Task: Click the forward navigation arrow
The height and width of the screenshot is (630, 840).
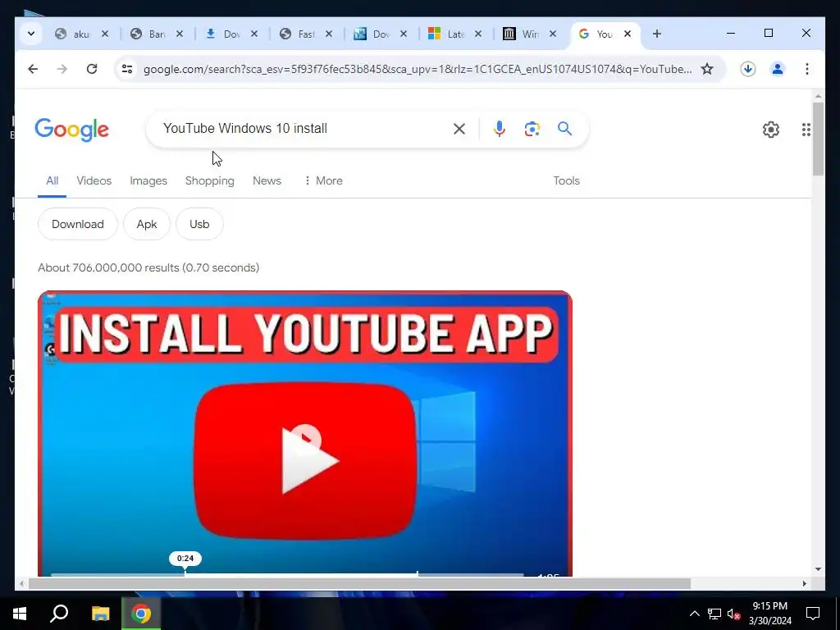Action: click(62, 69)
